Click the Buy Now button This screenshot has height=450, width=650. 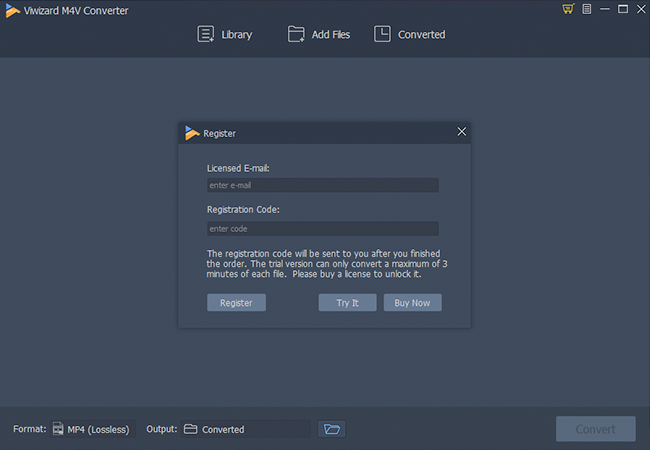tap(412, 302)
